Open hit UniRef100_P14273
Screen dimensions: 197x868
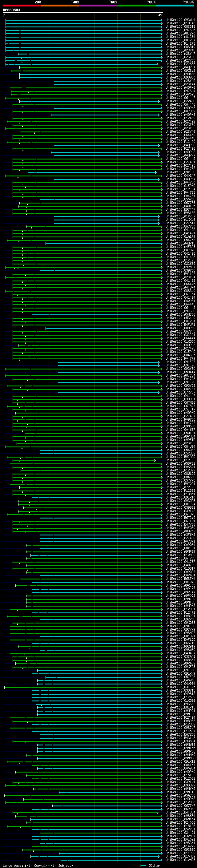(x=180, y=43)
